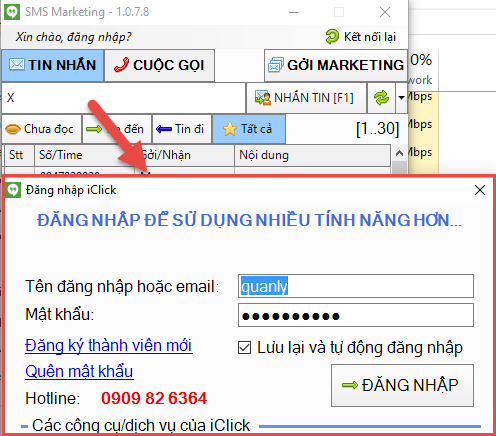The width and height of the screenshot is (496, 436).
Task: Click the star icon on Tất cả
Action: click(230, 129)
